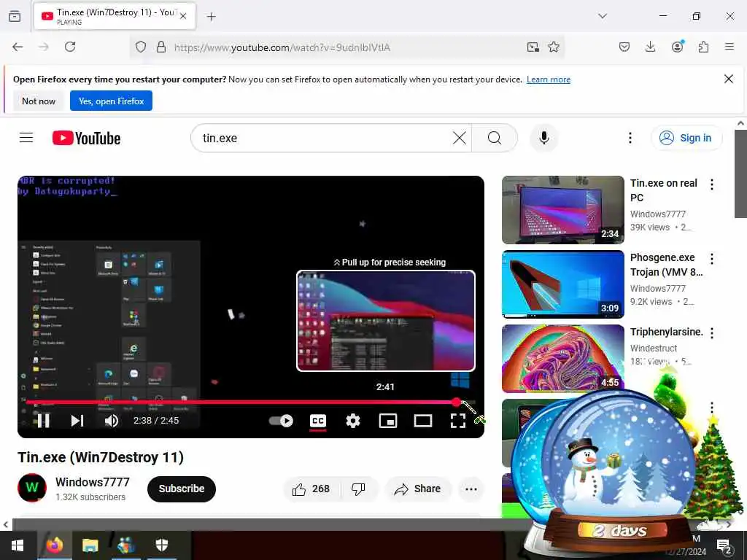Mute the video volume speaker icon
This screenshot has height=560, width=747.
coord(112,421)
